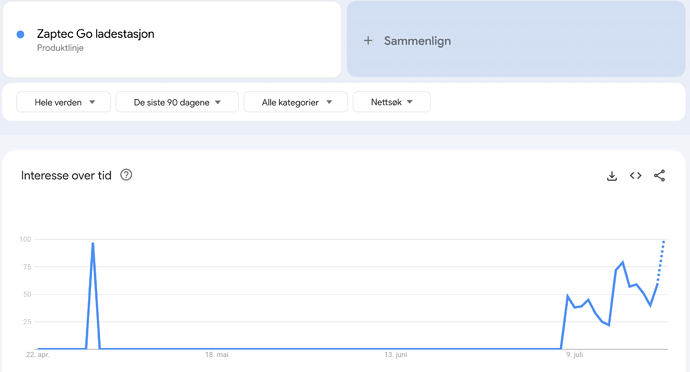Click the Interesse over tid heading
This screenshot has height=372, width=690.
pyautogui.click(x=66, y=176)
